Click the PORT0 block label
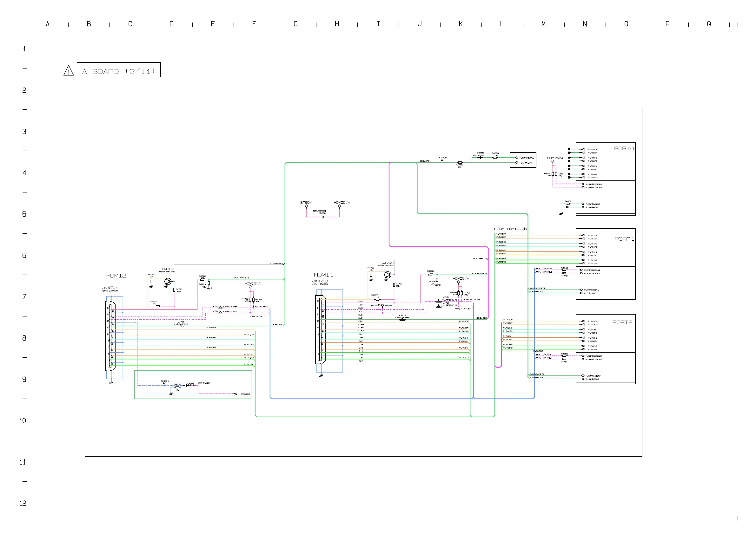 pyautogui.click(x=624, y=149)
